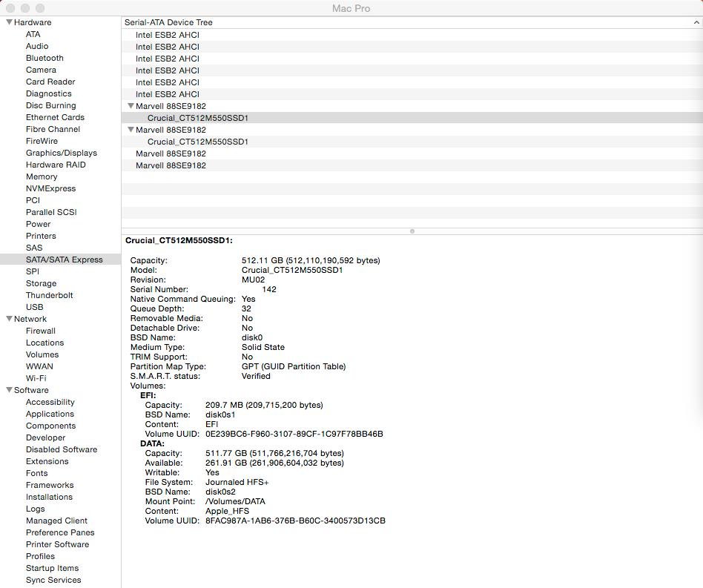The image size is (703, 588).
Task: Select Accessibility under Software
Action: pyautogui.click(x=50, y=402)
